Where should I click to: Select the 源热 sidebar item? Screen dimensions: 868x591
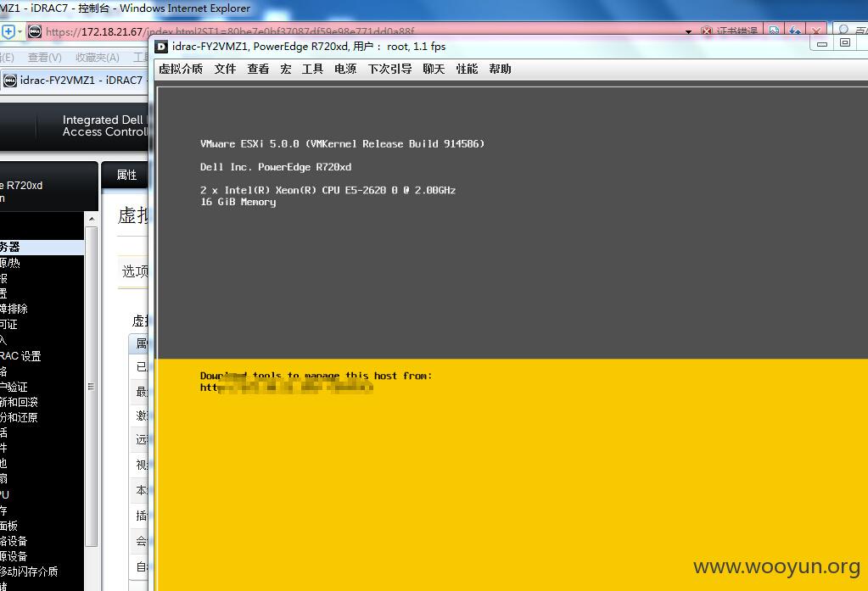pos(10,263)
